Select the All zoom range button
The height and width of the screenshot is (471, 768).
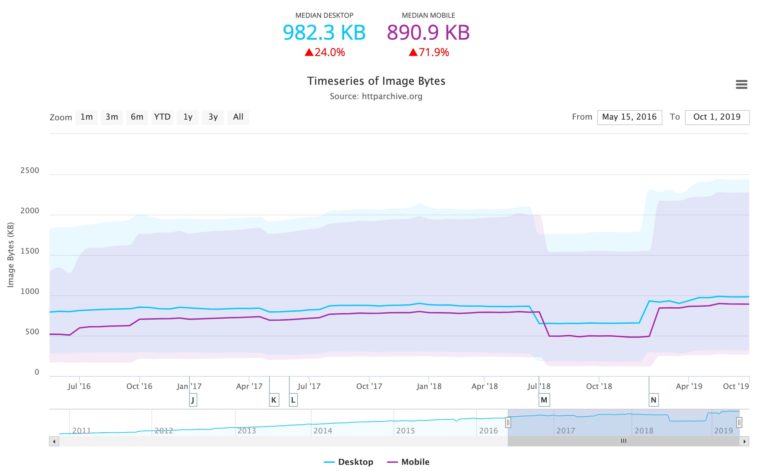coord(238,117)
